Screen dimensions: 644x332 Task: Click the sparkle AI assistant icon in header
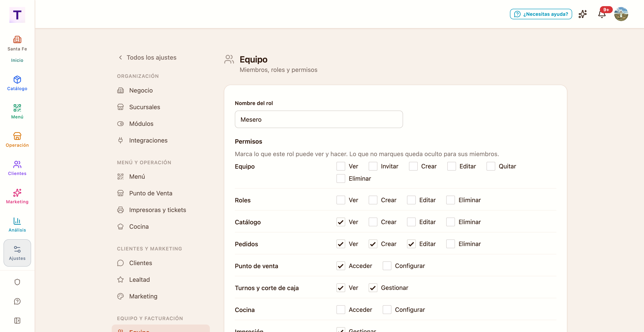582,14
